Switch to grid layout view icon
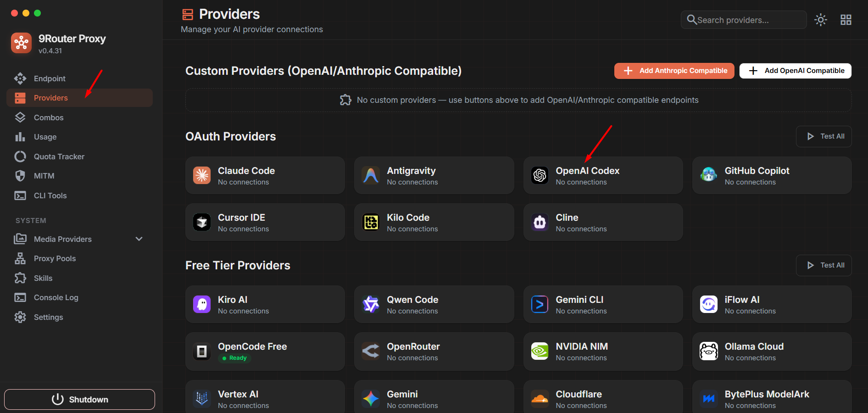 pos(846,20)
